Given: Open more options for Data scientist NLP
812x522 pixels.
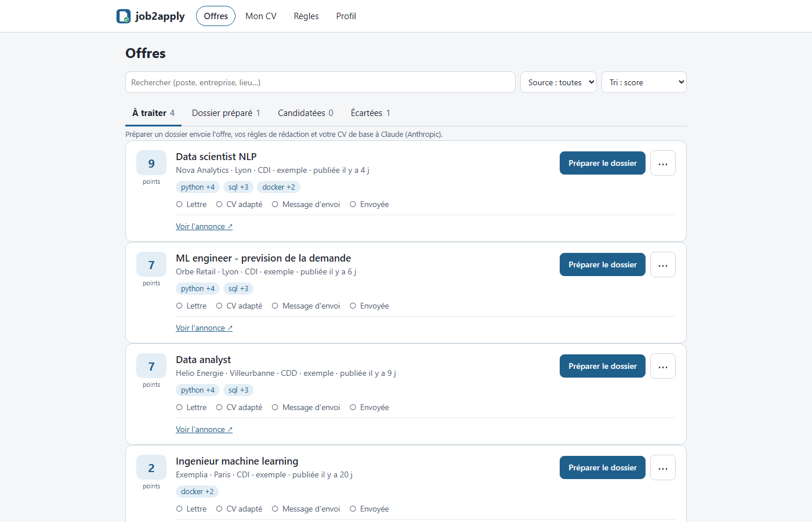Looking at the screenshot, I should pos(663,164).
